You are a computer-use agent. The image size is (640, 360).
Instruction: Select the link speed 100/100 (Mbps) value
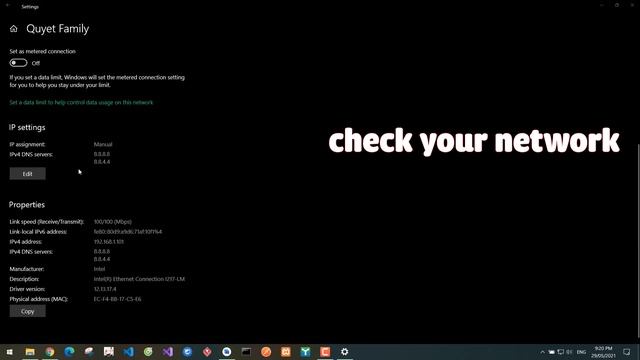click(x=113, y=222)
